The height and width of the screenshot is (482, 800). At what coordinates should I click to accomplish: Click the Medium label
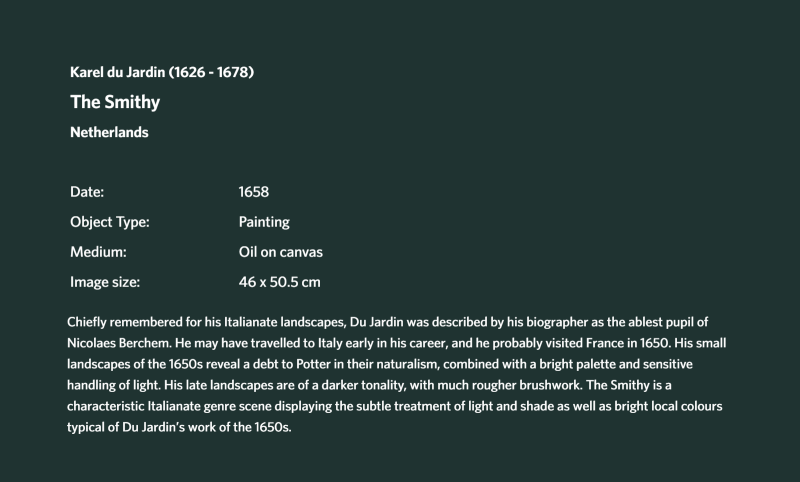pyautogui.click(x=98, y=252)
